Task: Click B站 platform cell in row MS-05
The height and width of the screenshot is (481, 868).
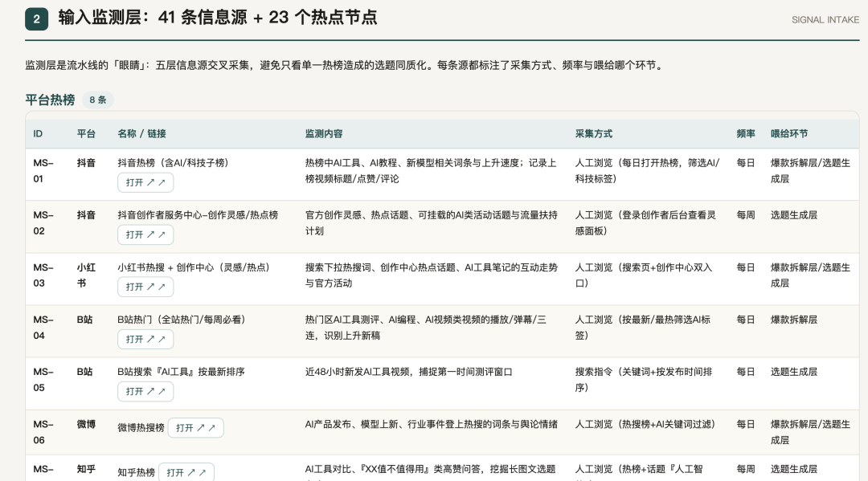Action: pos(84,372)
